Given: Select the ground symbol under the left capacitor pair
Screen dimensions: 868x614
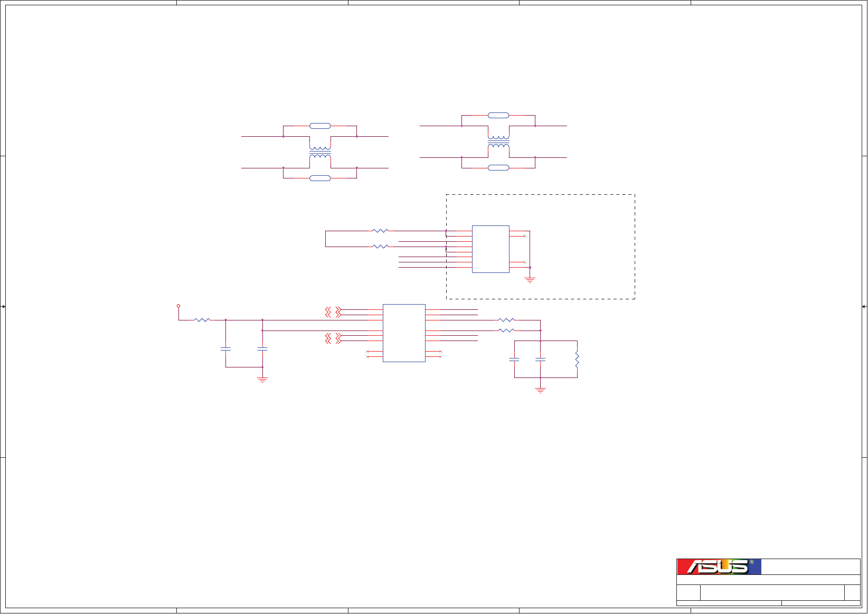Looking at the screenshot, I should pyautogui.click(x=262, y=380).
